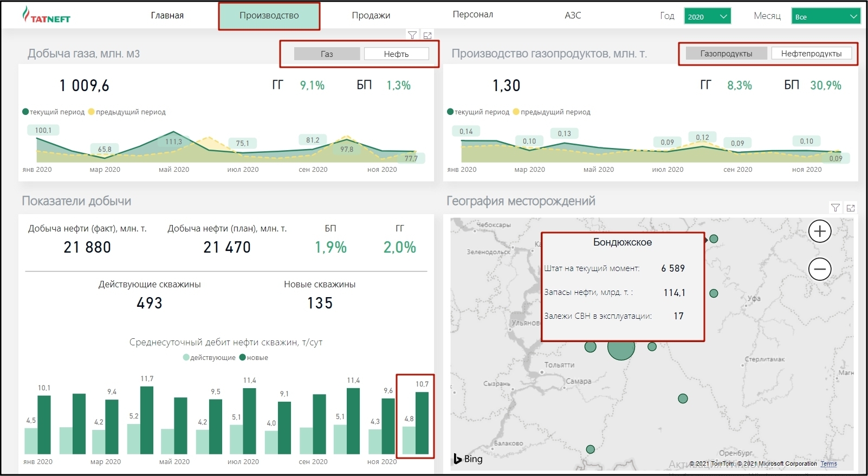
Task: Click the Самара city label on map
Action: click(579, 381)
